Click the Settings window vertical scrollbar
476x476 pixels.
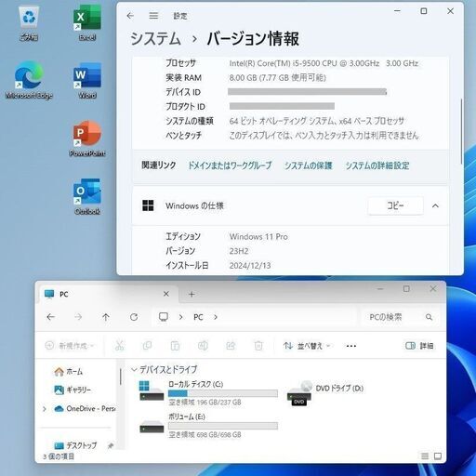click(x=462, y=131)
